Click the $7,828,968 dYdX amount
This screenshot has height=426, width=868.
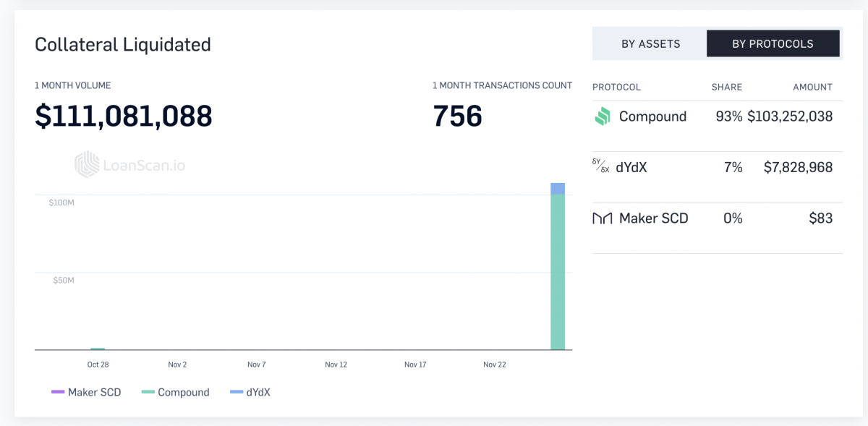pyautogui.click(x=799, y=167)
